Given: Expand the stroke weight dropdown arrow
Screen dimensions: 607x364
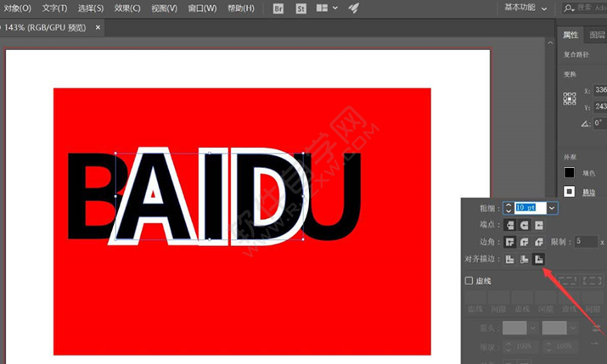Looking at the screenshot, I should click(552, 208).
